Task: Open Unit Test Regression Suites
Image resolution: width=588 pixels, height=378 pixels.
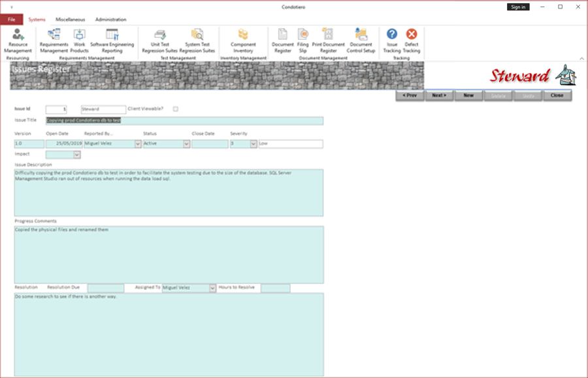Action: coord(160,40)
